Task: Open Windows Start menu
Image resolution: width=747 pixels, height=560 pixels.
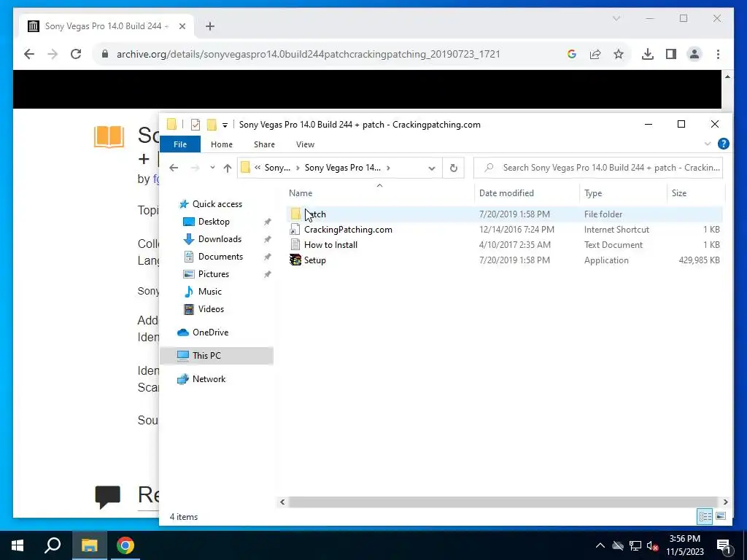Action: (18, 545)
